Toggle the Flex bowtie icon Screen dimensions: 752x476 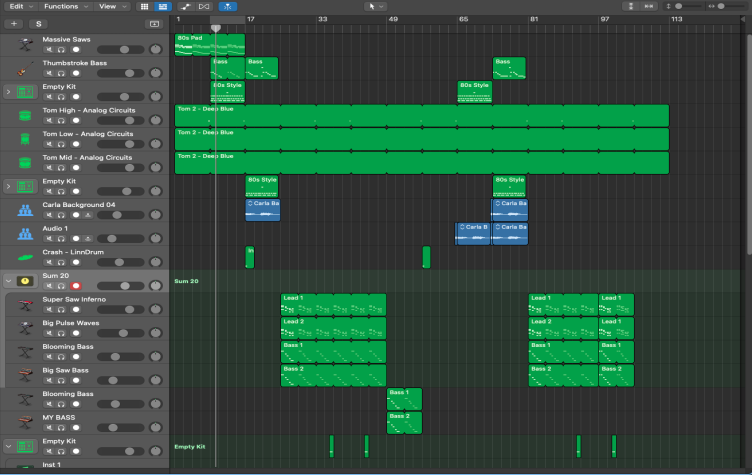[x=204, y=6]
